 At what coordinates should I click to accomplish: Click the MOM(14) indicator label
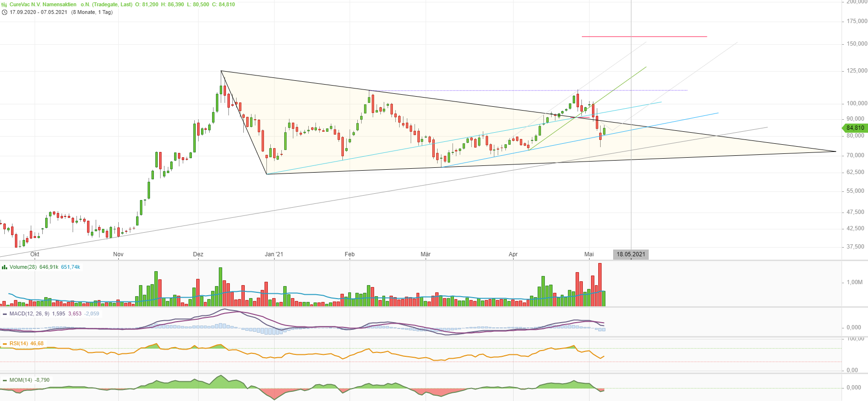[21, 380]
